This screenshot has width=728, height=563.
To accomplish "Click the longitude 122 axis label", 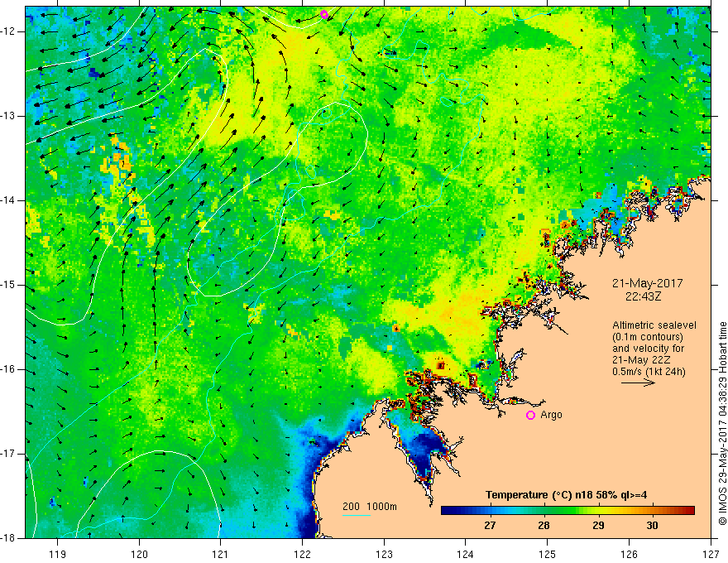I will pyautogui.click(x=302, y=554).
